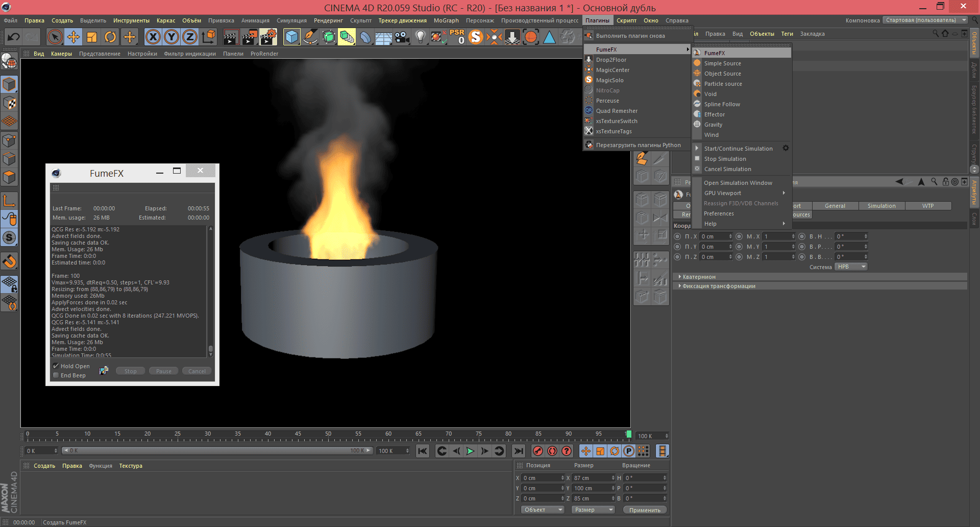Click the PSR reset icon
Viewport: 980px width, 527px height.
point(457,37)
